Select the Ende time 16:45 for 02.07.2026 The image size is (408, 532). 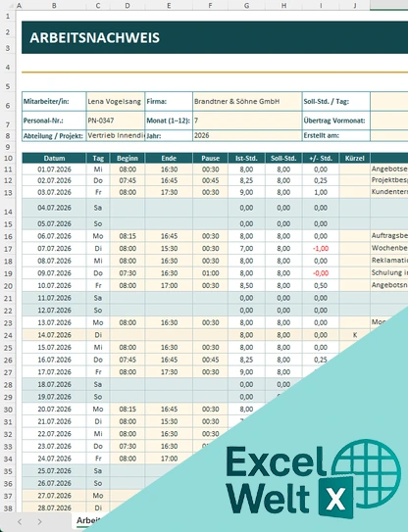[x=169, y=180]
